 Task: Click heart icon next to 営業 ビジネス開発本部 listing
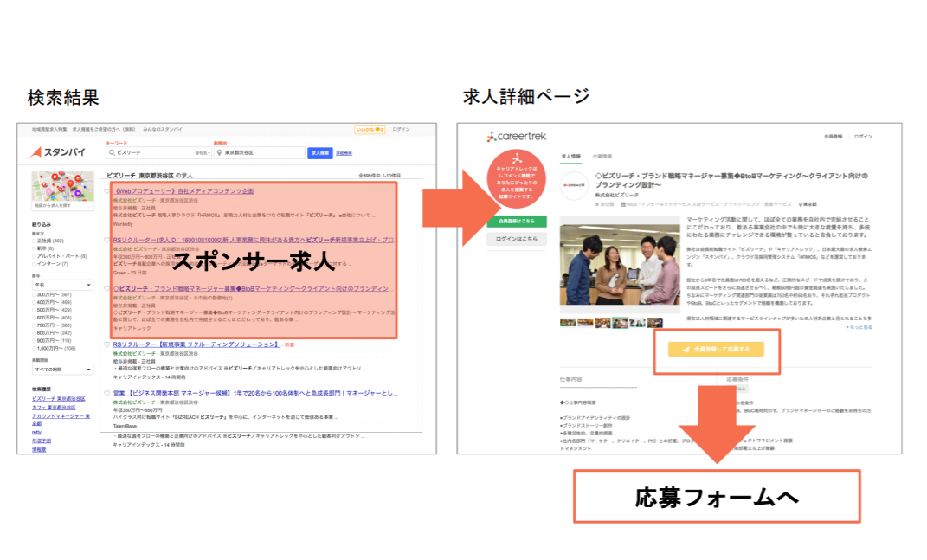pyautogui.click(x=107, y=393)
